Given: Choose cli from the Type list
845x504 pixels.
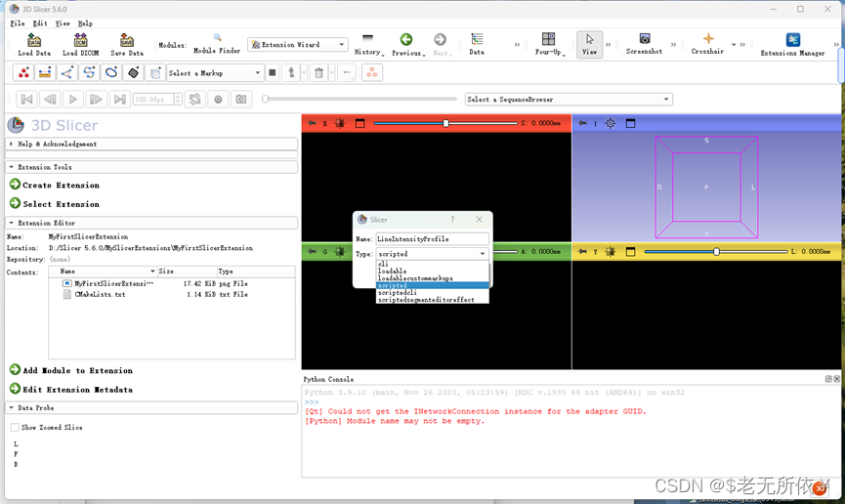Looking at the screenshot, I should coord(432,264).
